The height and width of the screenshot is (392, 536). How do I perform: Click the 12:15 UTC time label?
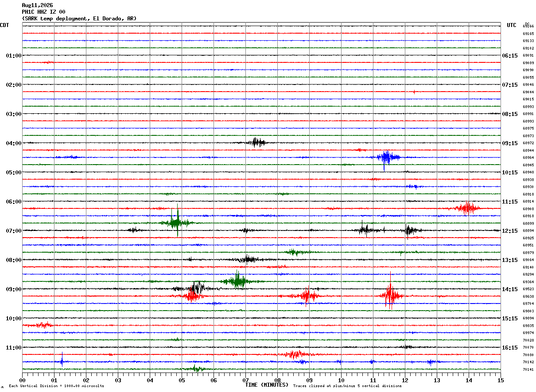[x=509, y=231]
